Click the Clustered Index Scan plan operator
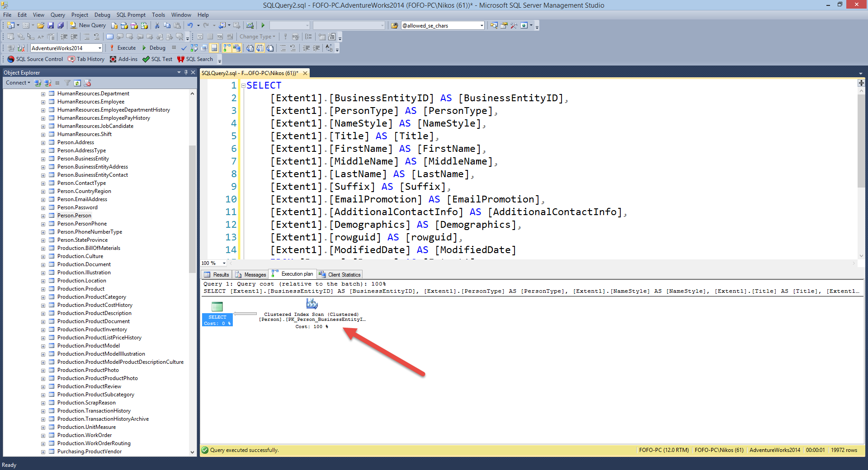This screenshot has width=868, height=470. pos(312,314)
